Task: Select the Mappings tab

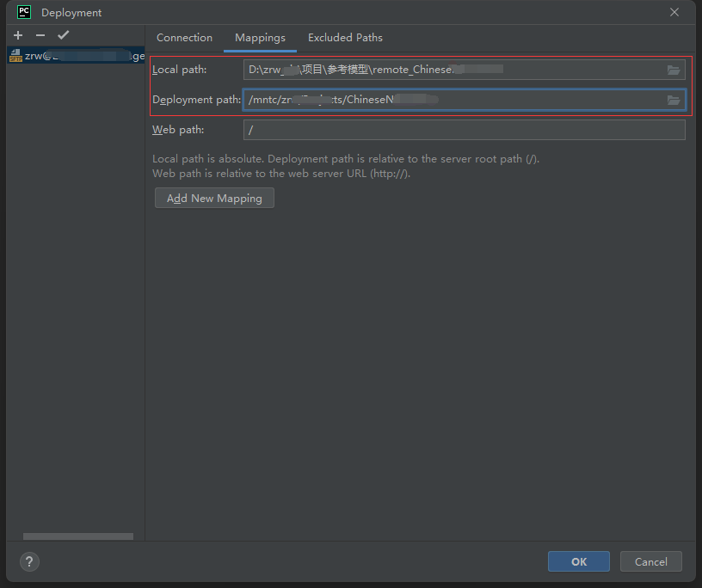Action: [x=260, y=38]
